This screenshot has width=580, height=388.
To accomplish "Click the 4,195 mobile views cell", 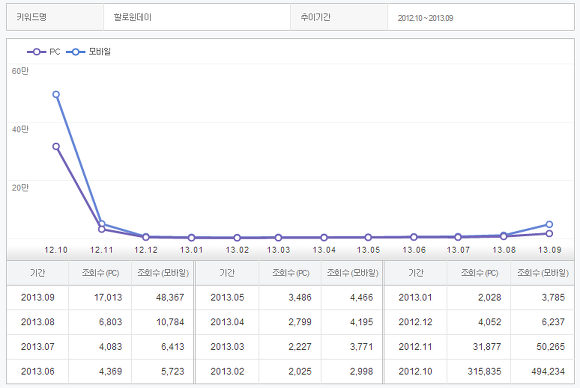I will [352, 322].
